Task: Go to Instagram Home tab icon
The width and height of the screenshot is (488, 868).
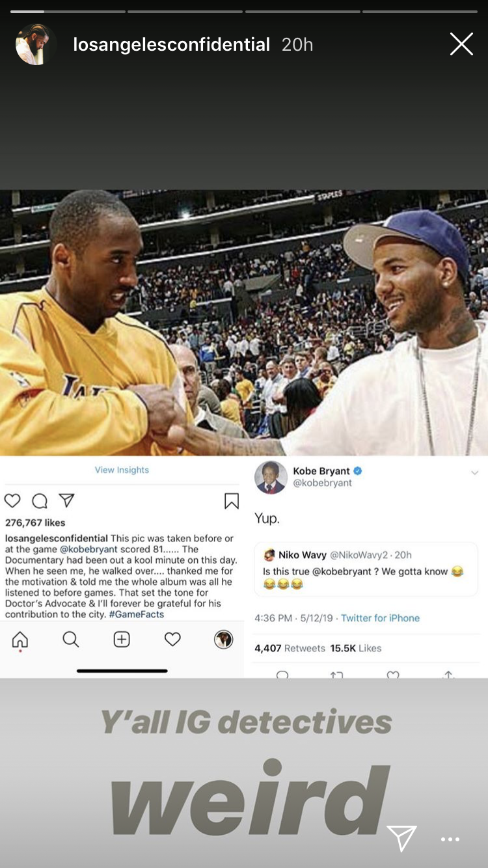Action: click(x=20, y=640)
